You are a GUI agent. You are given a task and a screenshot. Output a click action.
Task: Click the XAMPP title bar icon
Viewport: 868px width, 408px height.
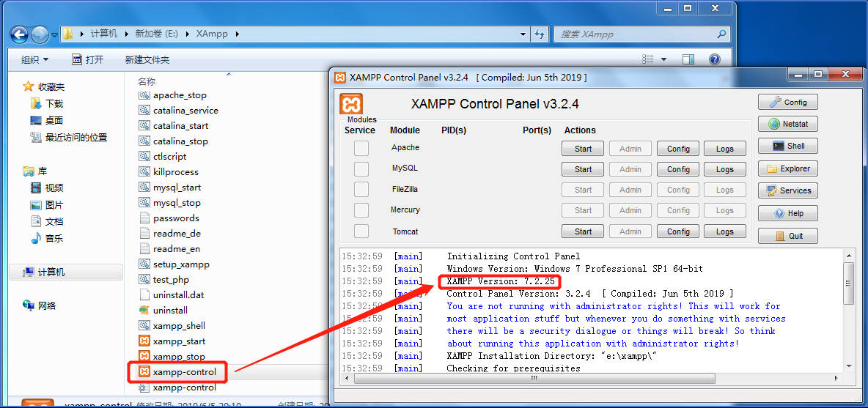pos(340,78)
